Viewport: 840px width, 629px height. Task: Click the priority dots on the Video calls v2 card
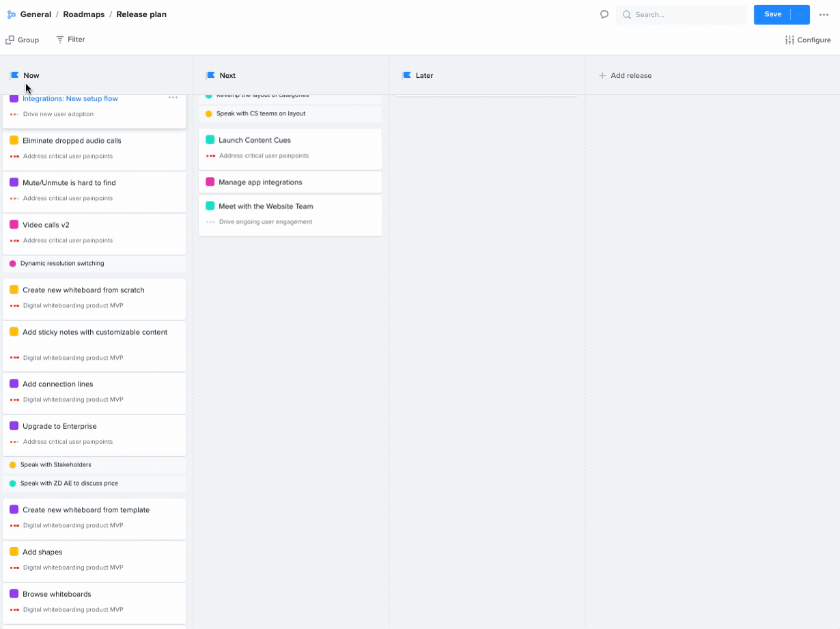click(14, 240)
